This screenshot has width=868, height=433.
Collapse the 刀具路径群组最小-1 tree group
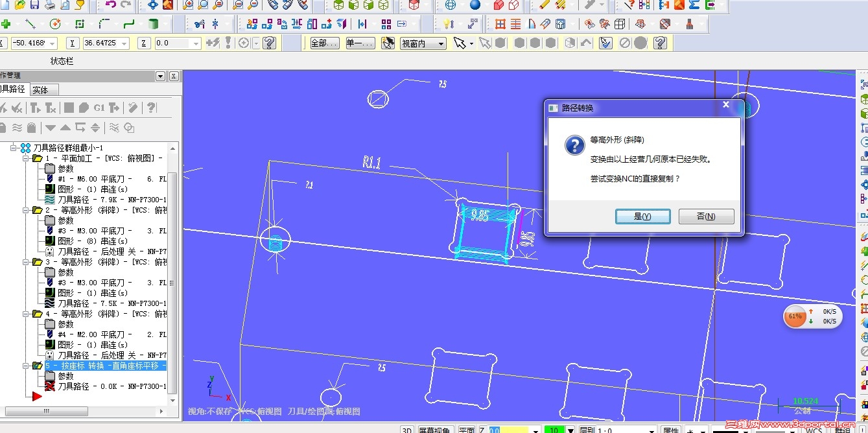14,148
